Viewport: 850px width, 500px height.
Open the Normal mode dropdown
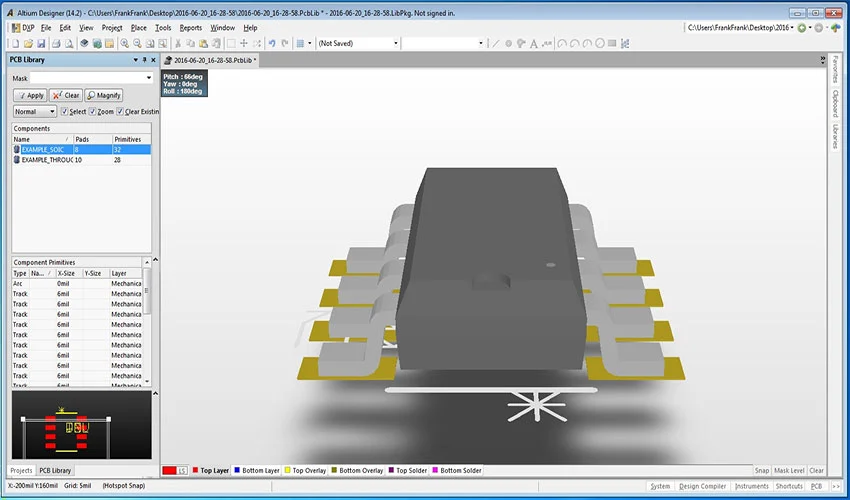35,111
